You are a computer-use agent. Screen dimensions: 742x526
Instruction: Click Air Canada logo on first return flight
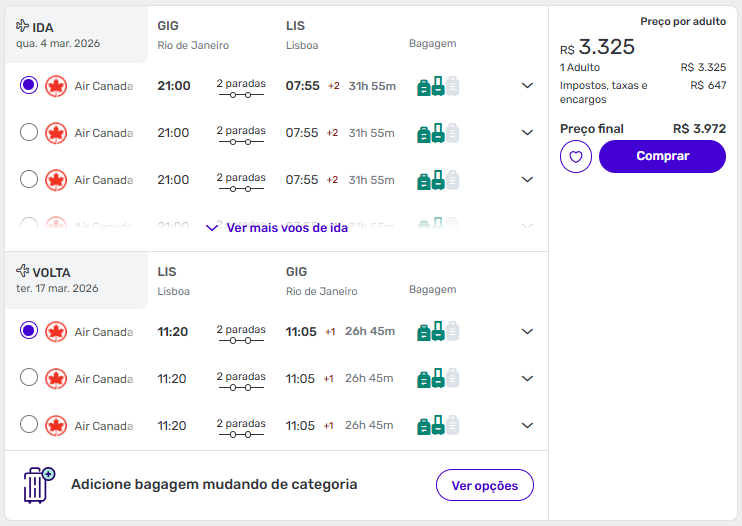click(x=56, y=332)
